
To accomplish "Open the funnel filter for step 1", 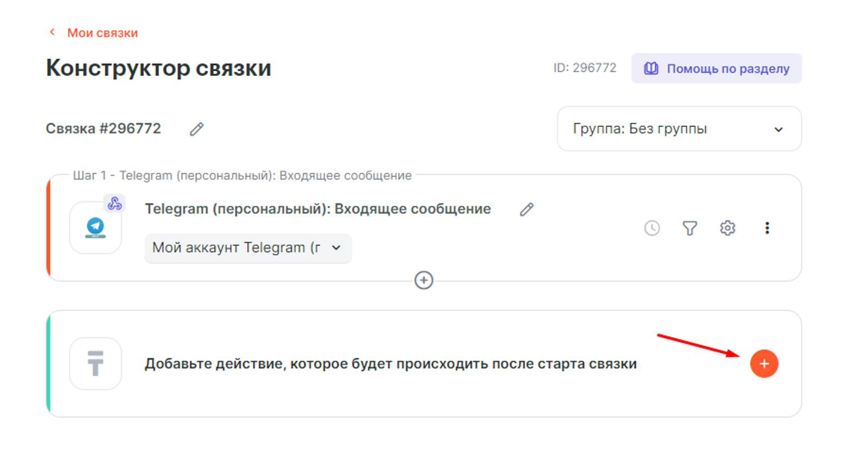I will tap(690, 228).
